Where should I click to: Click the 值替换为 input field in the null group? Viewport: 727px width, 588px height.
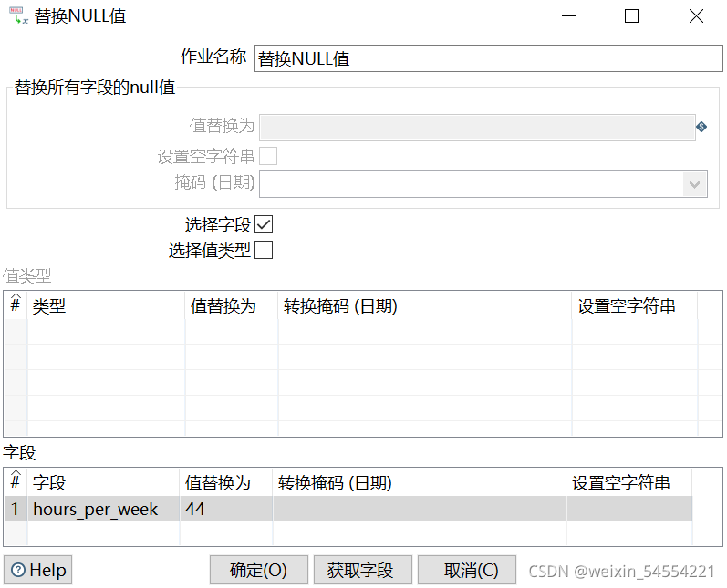click(x=477, y=128)
